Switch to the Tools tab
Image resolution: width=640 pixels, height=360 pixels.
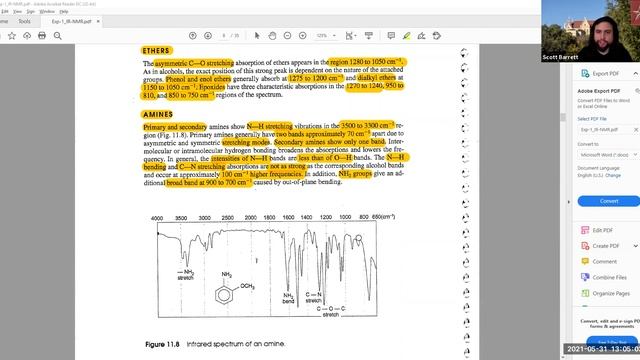[x=24, y=21]
